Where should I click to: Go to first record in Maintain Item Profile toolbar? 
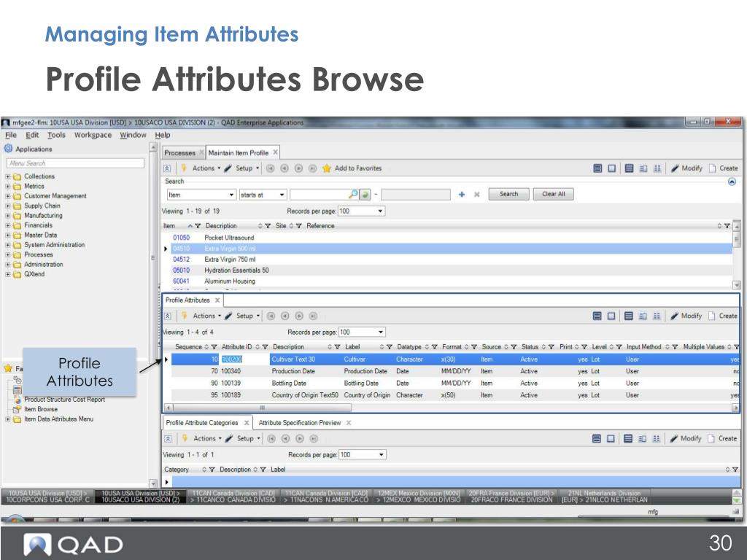[x=270, y=168]
